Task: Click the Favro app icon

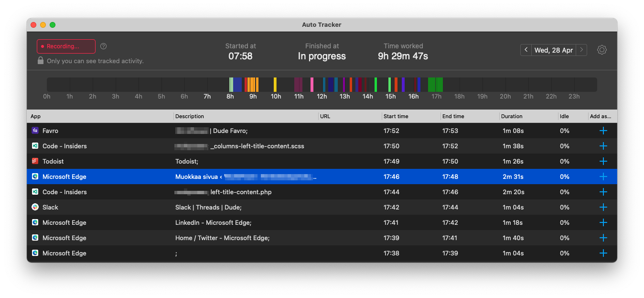Action: (35, 131)
